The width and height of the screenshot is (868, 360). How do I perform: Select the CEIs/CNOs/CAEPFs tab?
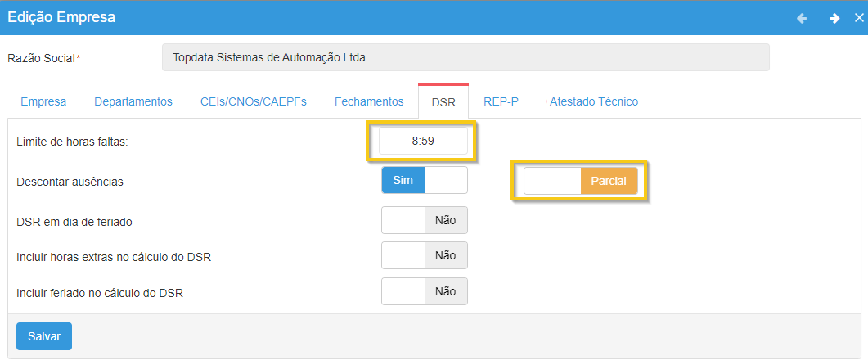[x=254, y=102]
